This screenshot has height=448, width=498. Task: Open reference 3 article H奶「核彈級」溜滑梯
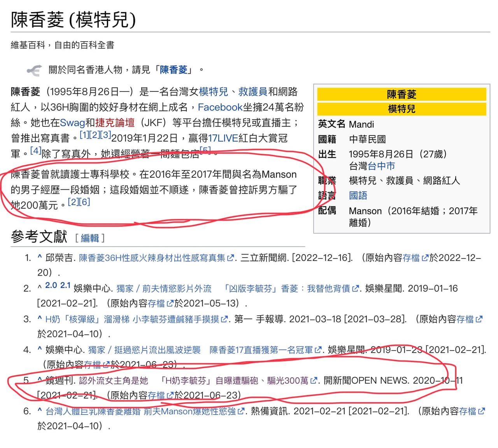click(132, 319)
